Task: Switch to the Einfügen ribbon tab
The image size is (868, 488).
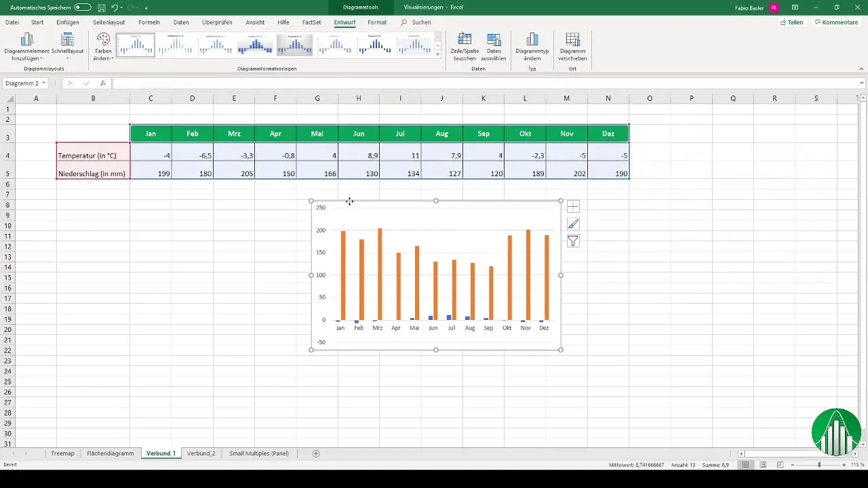Action: 68,22
